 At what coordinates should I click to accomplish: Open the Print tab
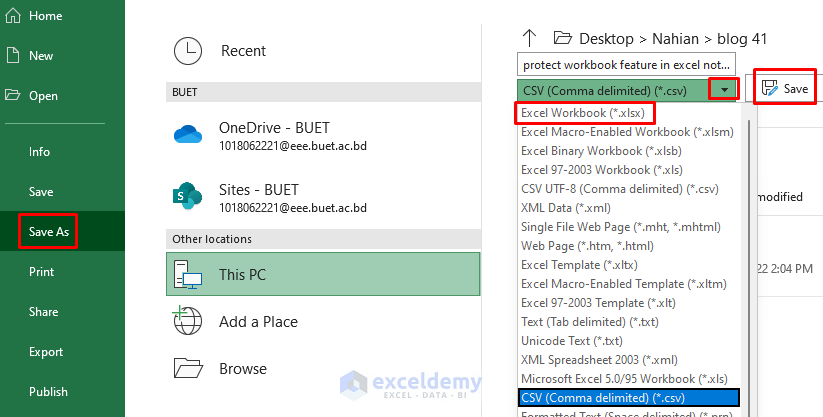pyautogui.click(x=41, y=272)
